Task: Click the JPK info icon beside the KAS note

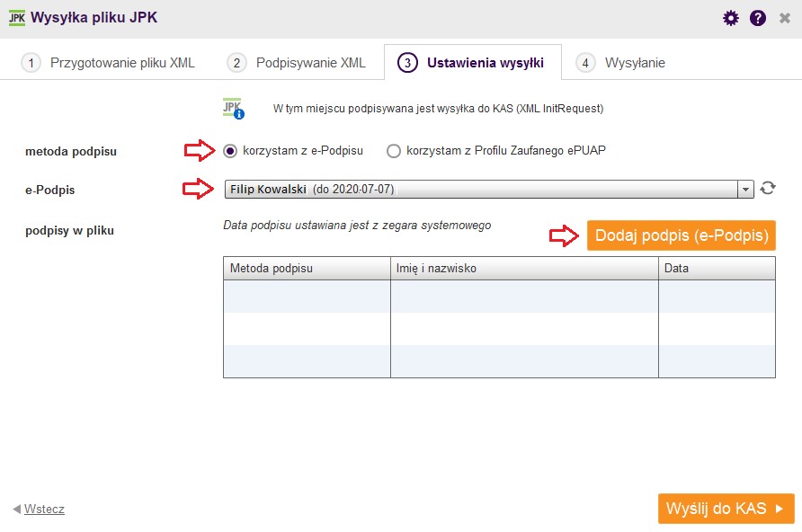Action: point(234,109)
